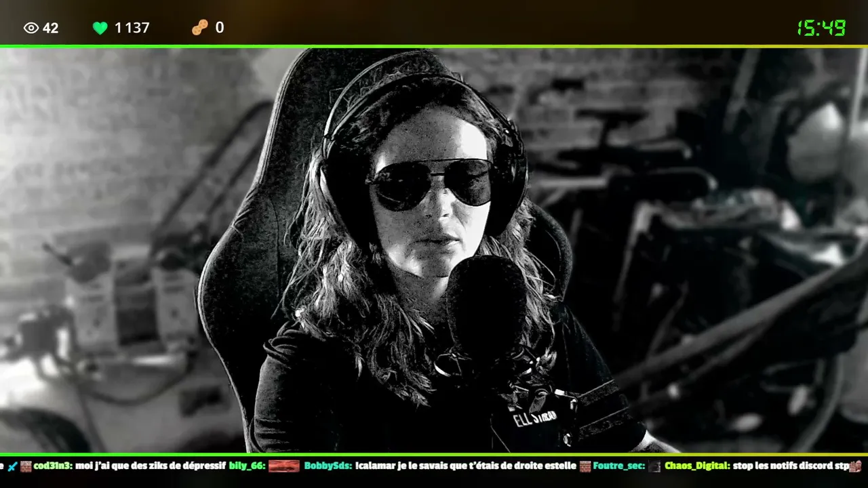
Task: Click username 'Foutre_sec' in chat ticker
Action: pos(619,466)
